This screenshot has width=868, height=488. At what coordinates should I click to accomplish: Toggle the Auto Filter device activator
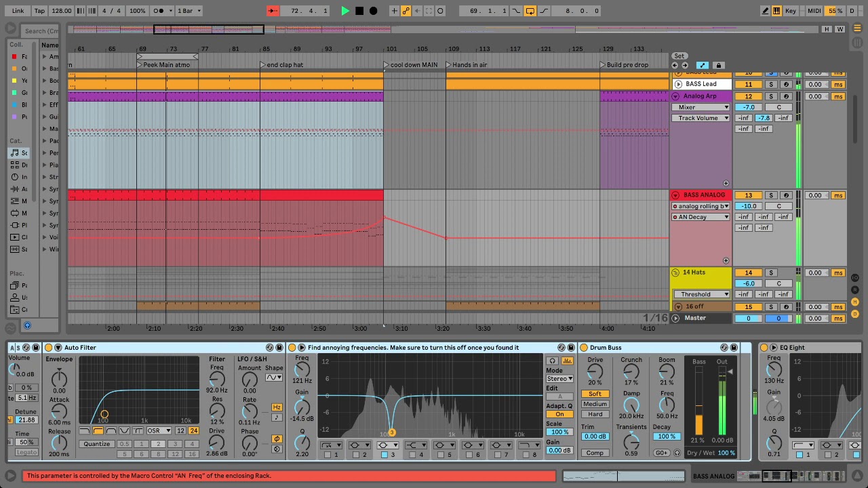pos(49,348)
